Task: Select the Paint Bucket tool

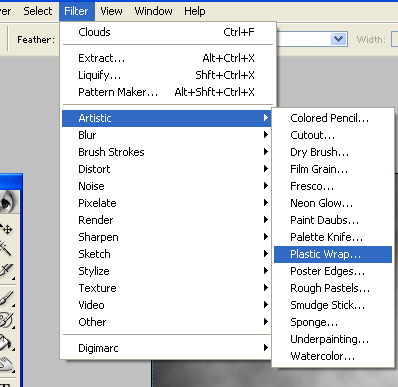Action: coord(7,343)
